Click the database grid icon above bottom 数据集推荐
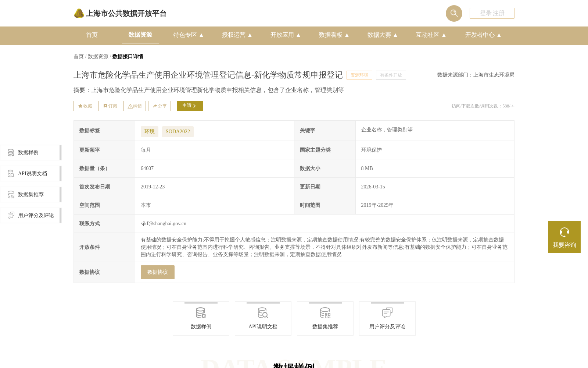588x368 pixels. pos(325,313)
